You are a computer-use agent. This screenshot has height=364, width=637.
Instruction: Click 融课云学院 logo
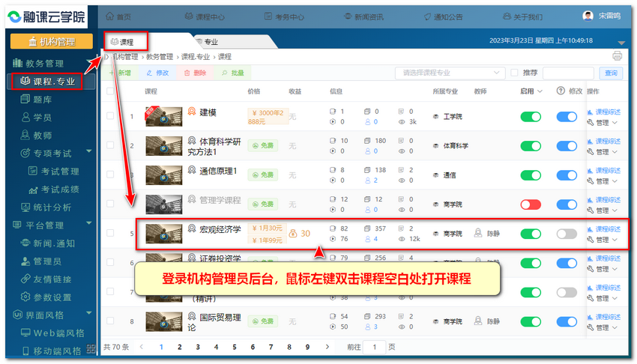coord(46,16)
